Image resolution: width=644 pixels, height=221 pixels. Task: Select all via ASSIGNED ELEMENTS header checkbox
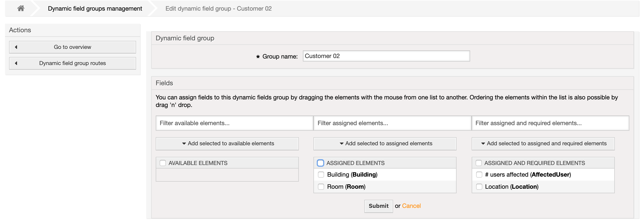320,163
